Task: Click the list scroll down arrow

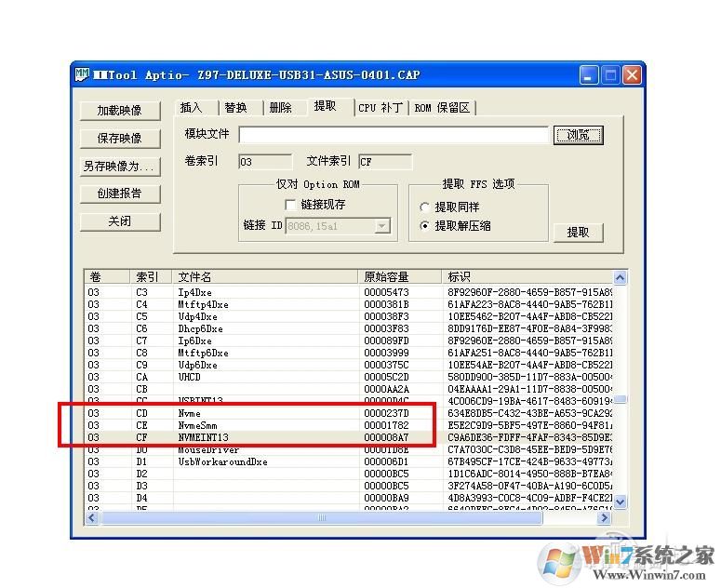Action: click(x=620, y=501)
